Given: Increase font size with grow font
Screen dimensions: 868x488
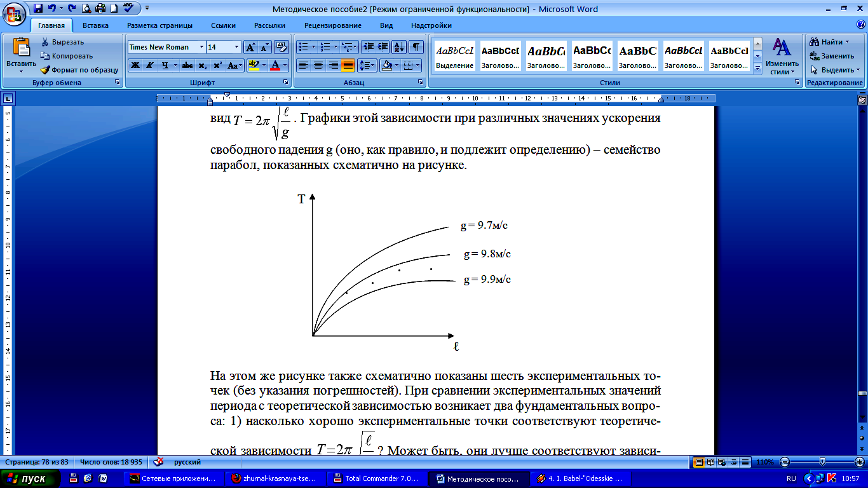Looking at the screenshot, I should (250, 47).
